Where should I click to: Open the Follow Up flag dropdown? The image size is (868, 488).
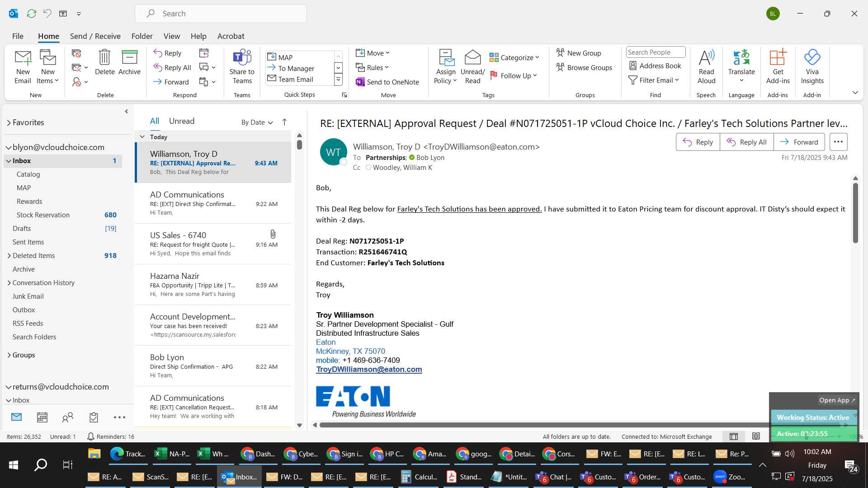(513, 75)
